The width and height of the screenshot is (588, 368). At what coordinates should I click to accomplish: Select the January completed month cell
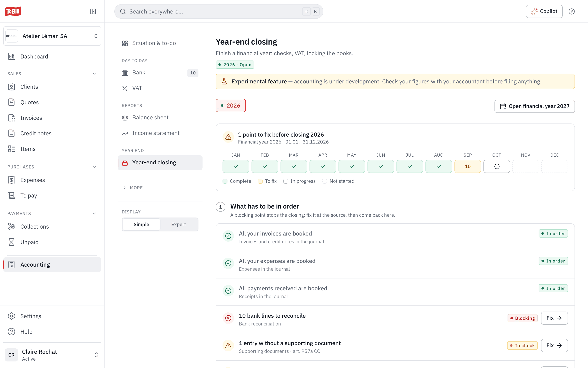pyautogui.click(x=236, y=166)
